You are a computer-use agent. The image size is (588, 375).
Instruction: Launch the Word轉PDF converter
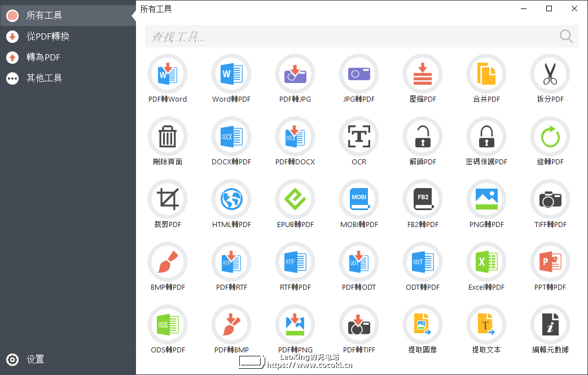(x=231, y=74)
